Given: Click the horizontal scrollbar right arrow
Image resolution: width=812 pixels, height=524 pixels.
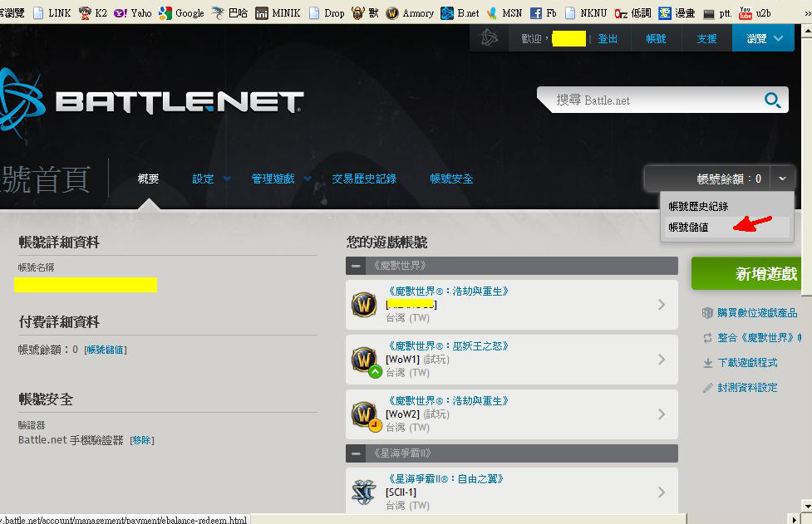Looking at the screenshot, I should [x=795, y=519].
